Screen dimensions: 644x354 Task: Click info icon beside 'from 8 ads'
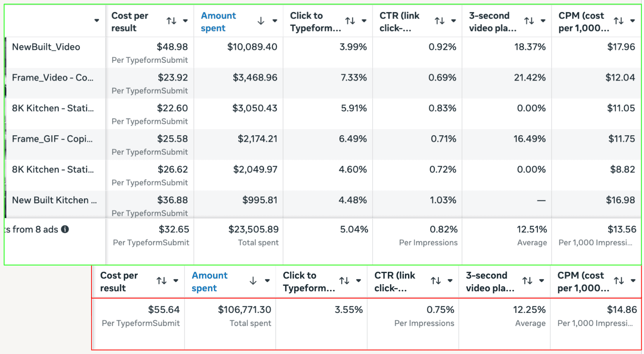(x=65, y=229)
